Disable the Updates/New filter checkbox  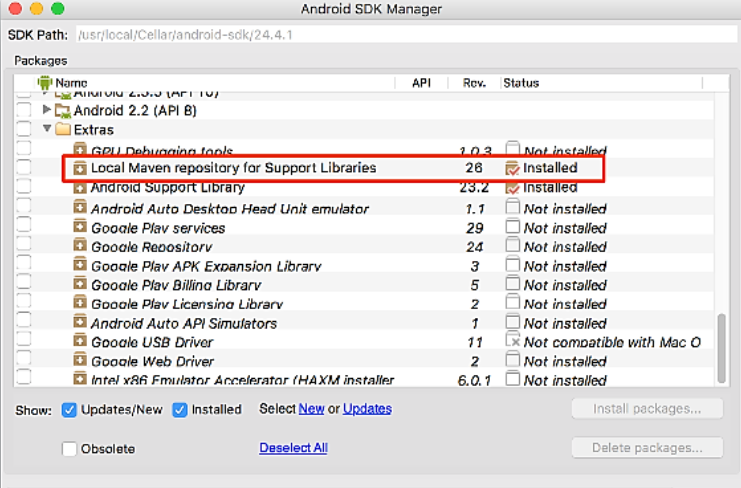pyautogui.click(x=69, y=409)
